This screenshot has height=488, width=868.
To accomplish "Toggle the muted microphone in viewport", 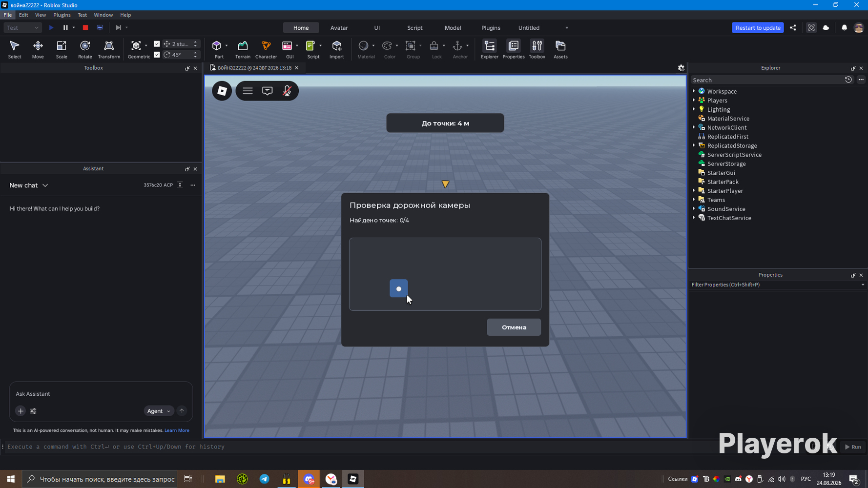I will point(287,91).
